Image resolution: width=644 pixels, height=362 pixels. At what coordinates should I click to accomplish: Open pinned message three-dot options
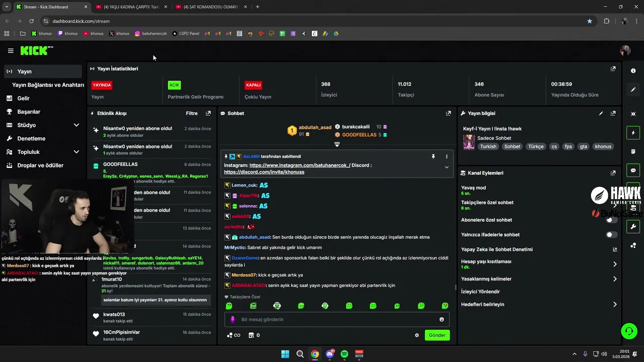tap(446, 156)
